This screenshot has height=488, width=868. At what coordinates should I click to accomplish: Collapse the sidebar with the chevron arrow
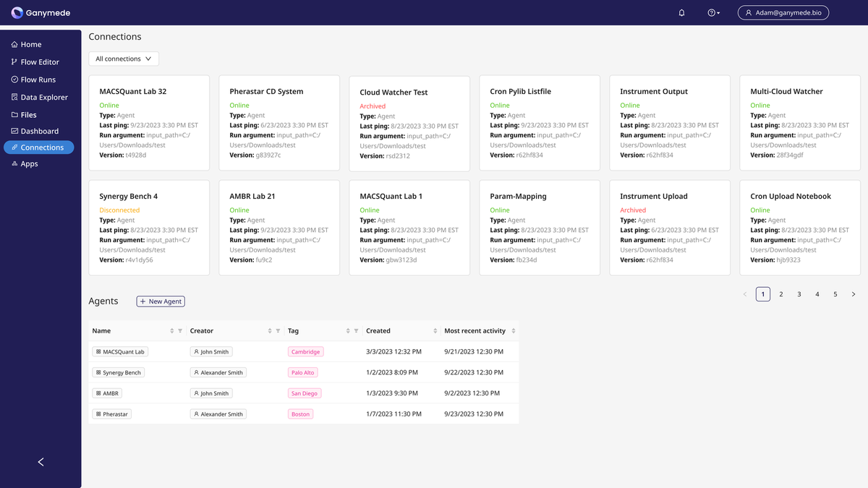[x=40, y=461]
